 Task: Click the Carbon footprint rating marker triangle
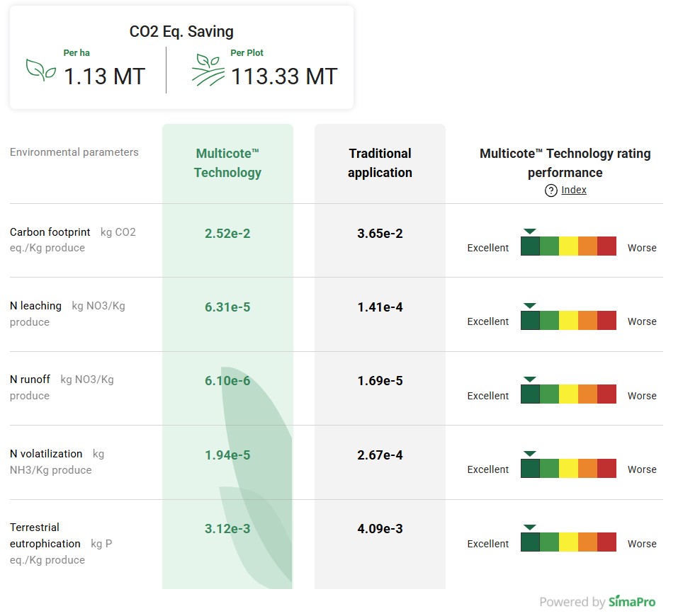click(x=529, y=232)
